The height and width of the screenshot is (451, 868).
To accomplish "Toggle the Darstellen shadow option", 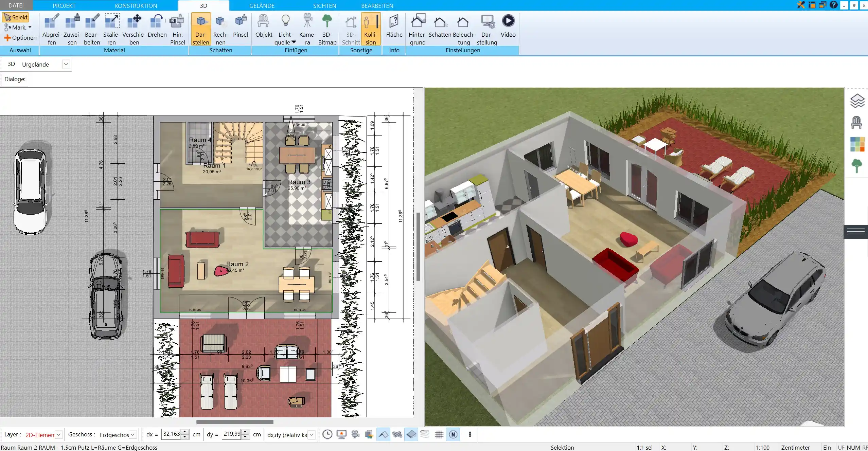I will coord(201,29).
